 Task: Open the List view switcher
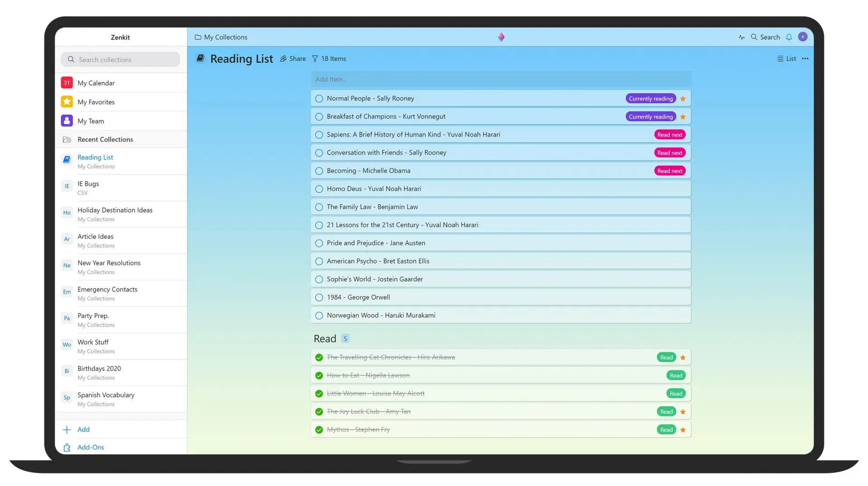point(787,59)
